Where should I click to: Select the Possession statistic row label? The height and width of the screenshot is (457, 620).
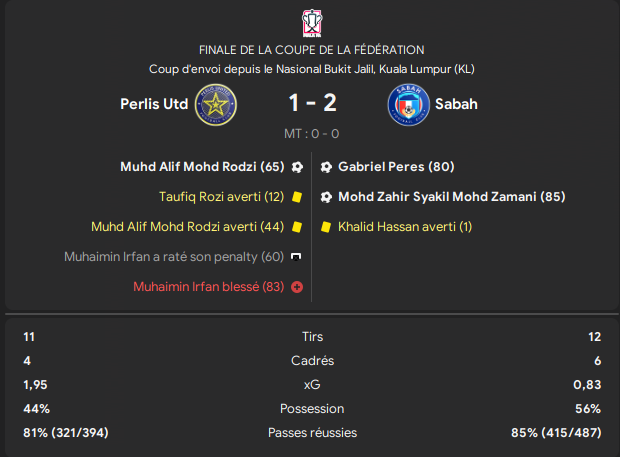pos(312,409)
